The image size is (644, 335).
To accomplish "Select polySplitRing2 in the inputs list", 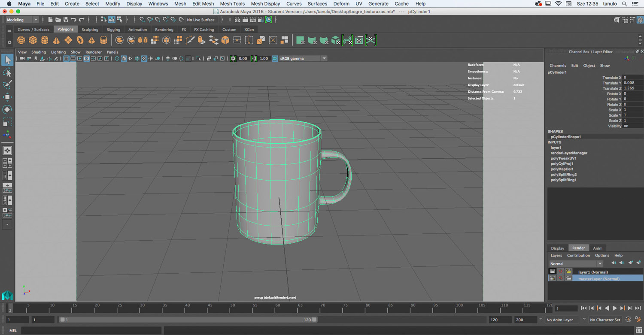I will coord(563,175).
